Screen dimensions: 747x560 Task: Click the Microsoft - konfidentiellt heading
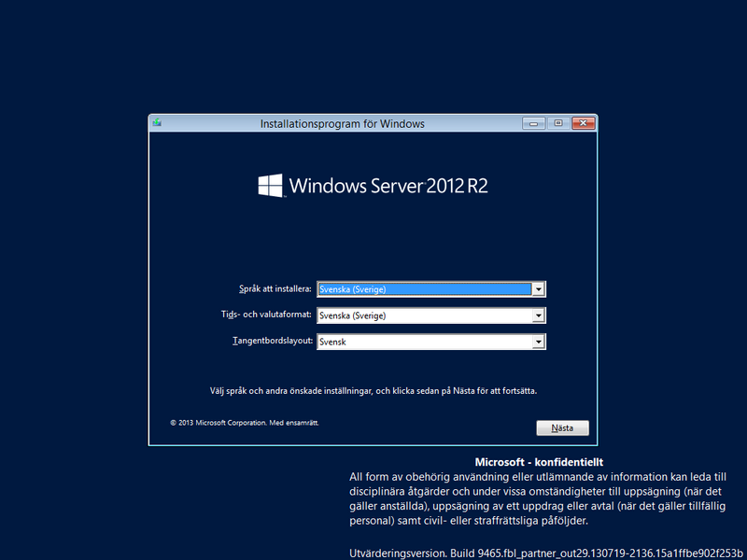539,462
